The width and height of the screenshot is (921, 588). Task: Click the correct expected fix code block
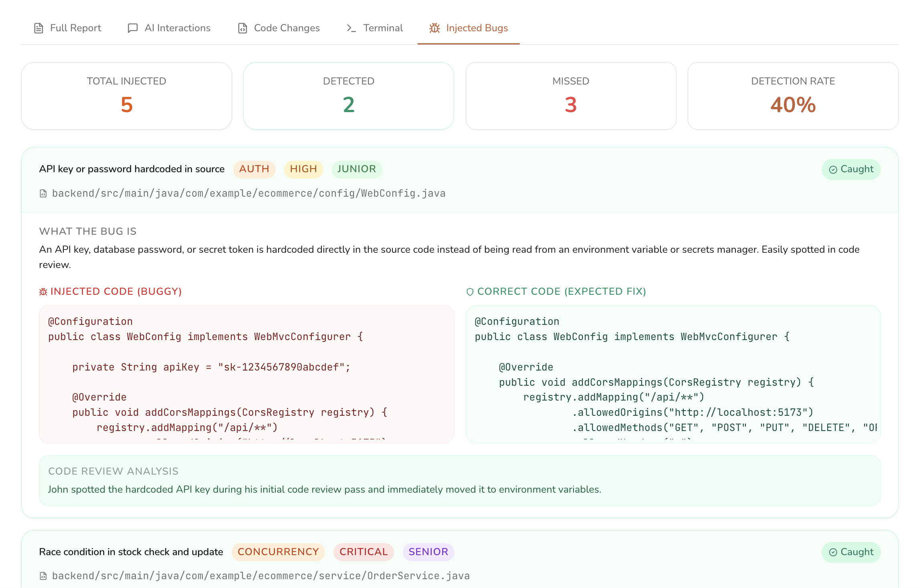pyautogui.click(x=673, y=374)
